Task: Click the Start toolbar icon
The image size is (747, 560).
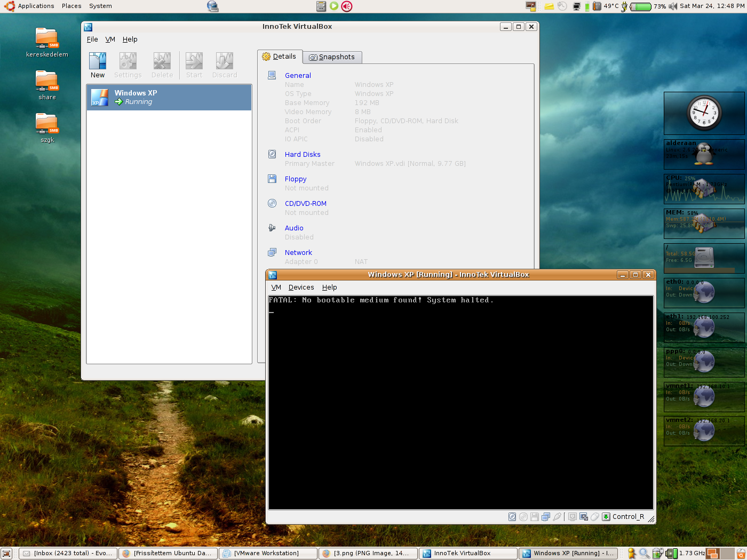Action: 194,66
